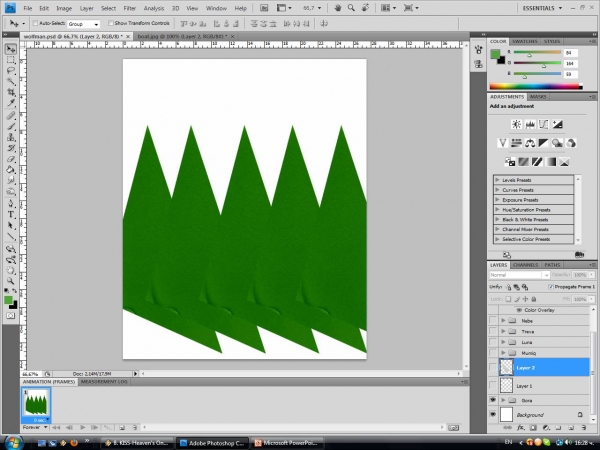Select the Lasso tool
This screenshot has width=600, height=450.
coord(11,71)
